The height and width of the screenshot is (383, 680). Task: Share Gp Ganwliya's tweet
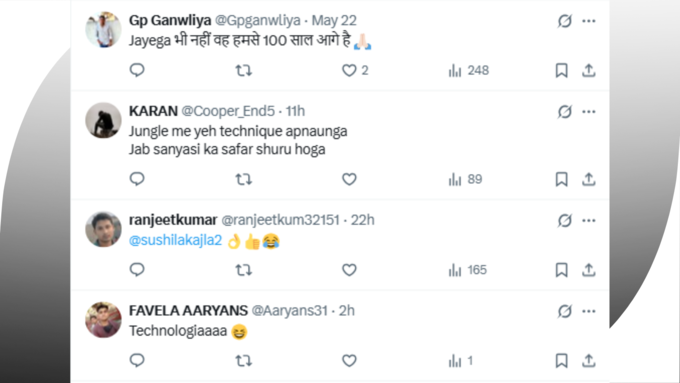click(x=588, y=70)
